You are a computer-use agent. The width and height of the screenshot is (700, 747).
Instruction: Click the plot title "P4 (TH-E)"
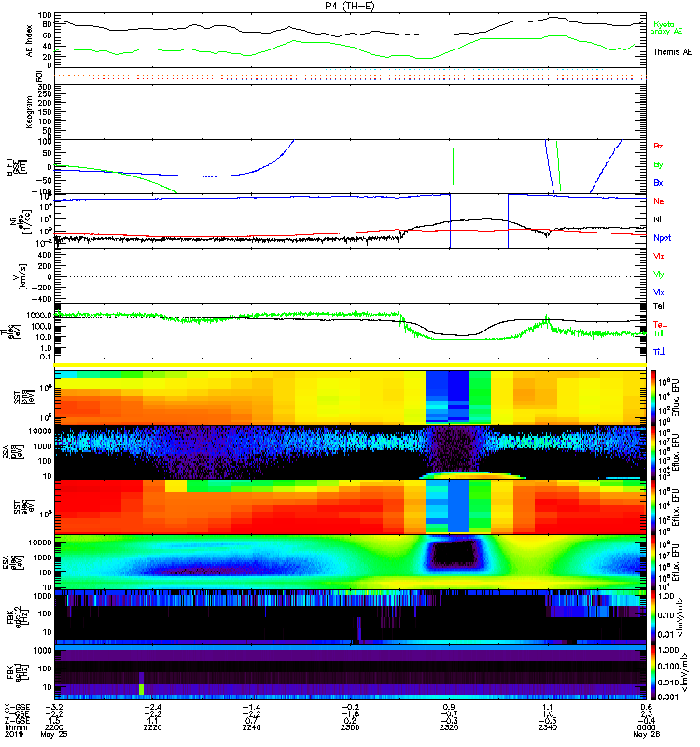click(x=350, y=6)
